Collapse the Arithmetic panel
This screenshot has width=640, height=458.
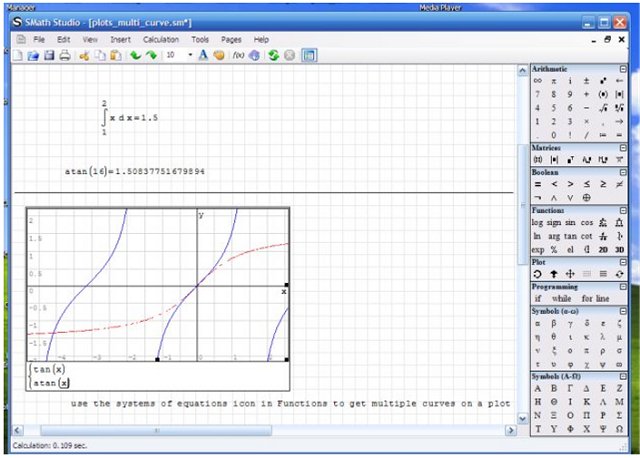(x=623, y=69)
